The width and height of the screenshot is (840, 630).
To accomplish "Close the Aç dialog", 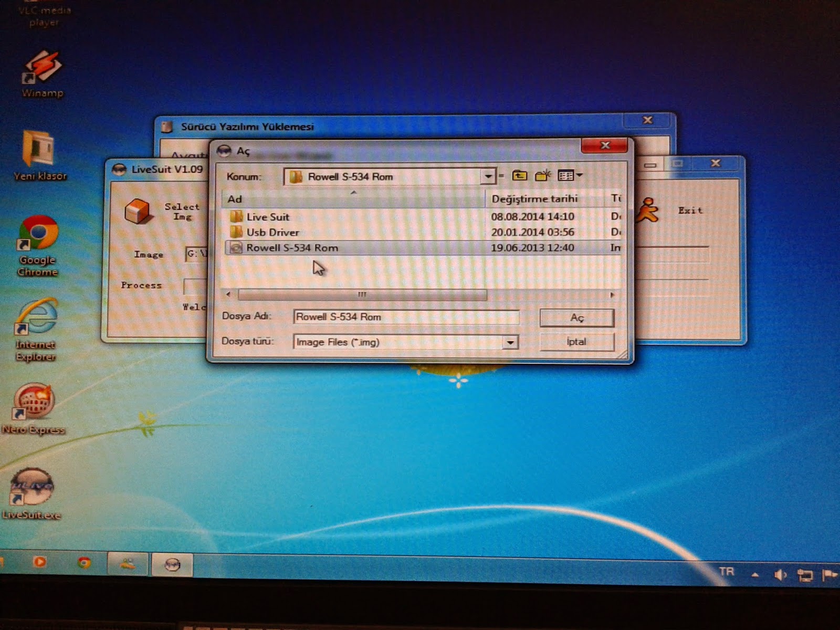I will [605, 145].
